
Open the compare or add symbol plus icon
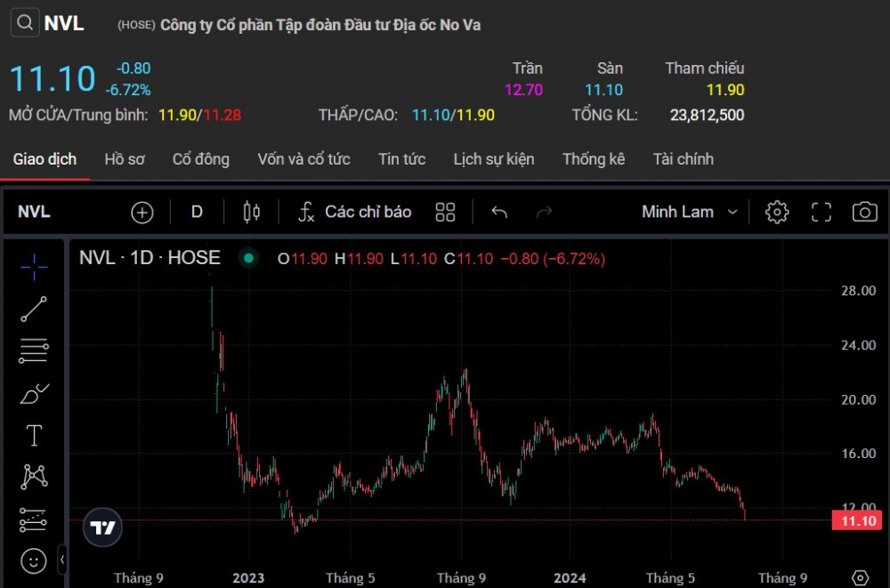tap(142, 213)
